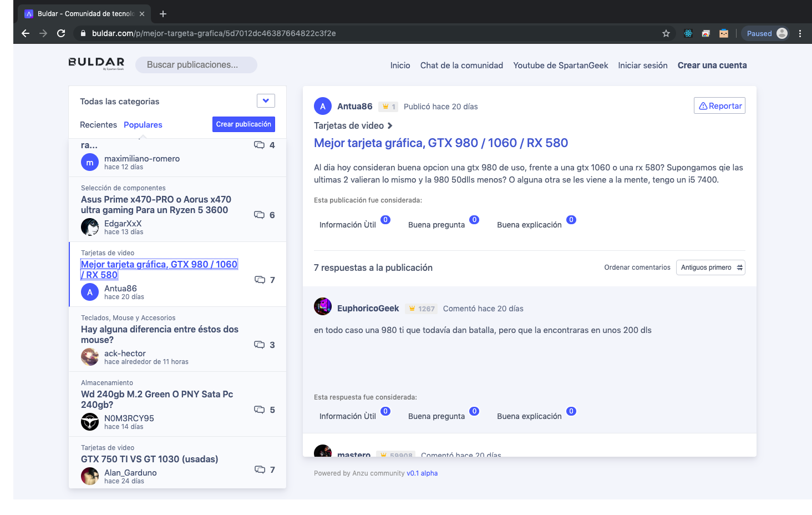Image resolution: width=812 pixels, height=515 pixels.
Task: Click EuphoricoGeek's 1267 crown badge
Action: pyautogui.click(x=421, y=309)
